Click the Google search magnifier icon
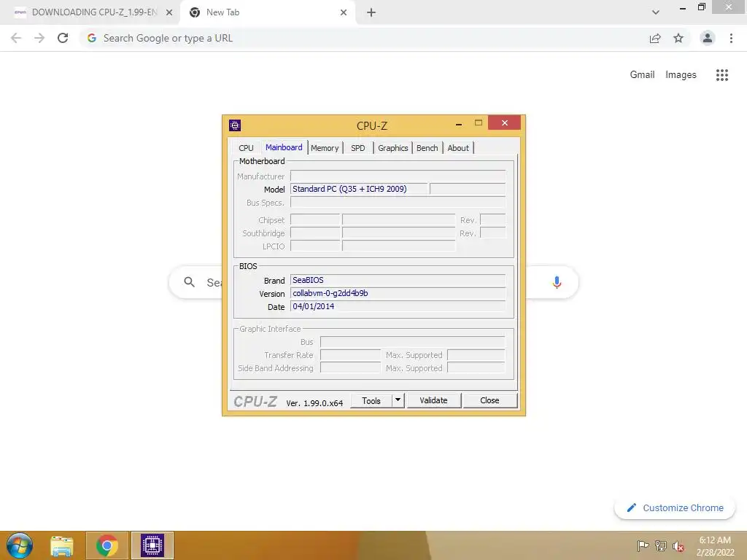Image resolution: width=747 pixels, height=560 pixels. tap(189, 282)
